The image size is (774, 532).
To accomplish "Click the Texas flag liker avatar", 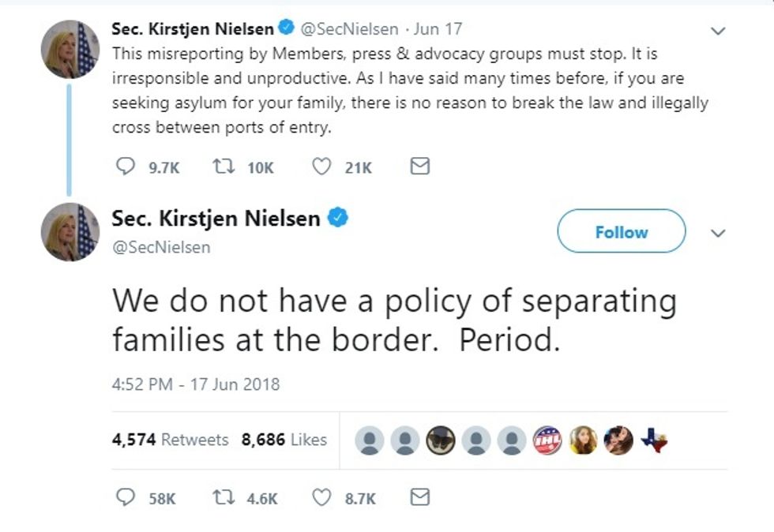I will pos(654,440).
